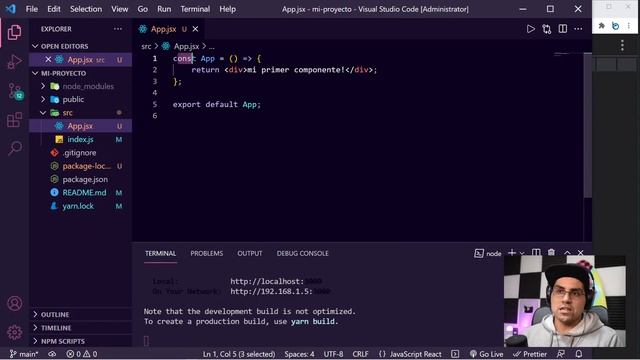Expand the TIMELINE section
The width and height of the screenshot is (640, 360).
click(80, 328)
